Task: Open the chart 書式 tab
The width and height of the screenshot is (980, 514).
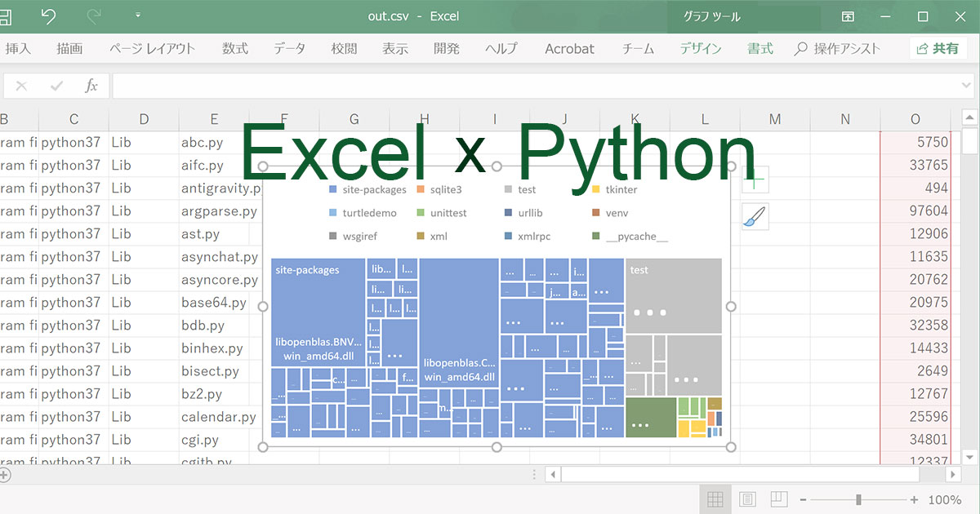Action: [760, 49]
